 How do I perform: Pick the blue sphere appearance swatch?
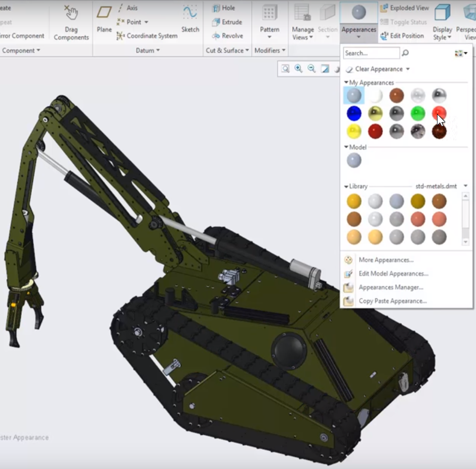[x=354, y=113]
